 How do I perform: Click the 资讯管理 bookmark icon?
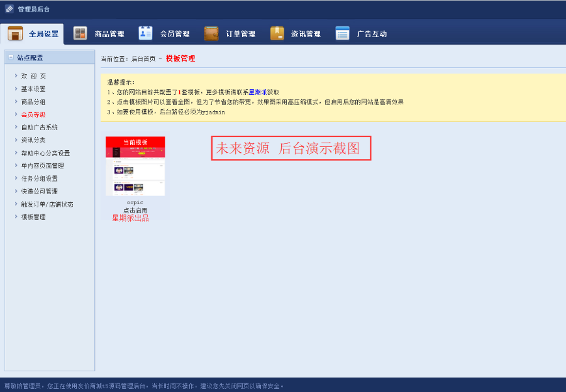point(277,33)
